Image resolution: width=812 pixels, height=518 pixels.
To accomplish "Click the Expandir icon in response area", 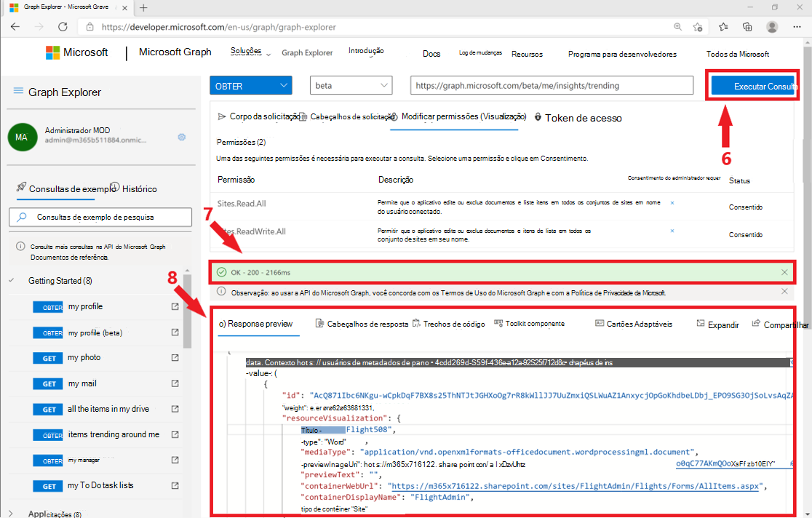I will 701,323.
